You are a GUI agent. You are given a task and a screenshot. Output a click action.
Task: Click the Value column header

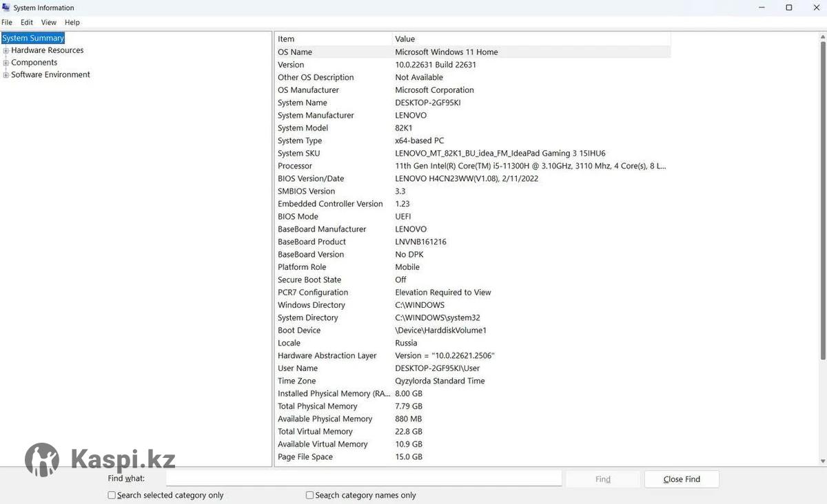[x=531, y=39]
